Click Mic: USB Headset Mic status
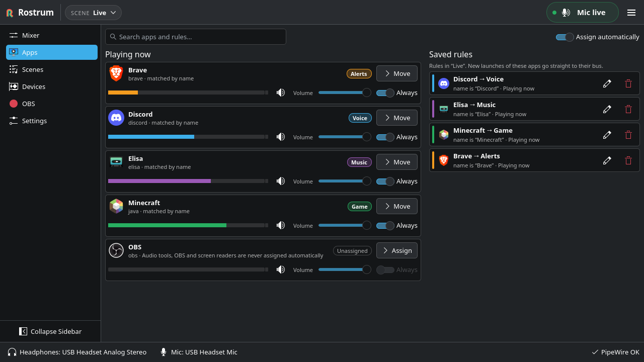The image size is (644, 362). tap(199, 352)
